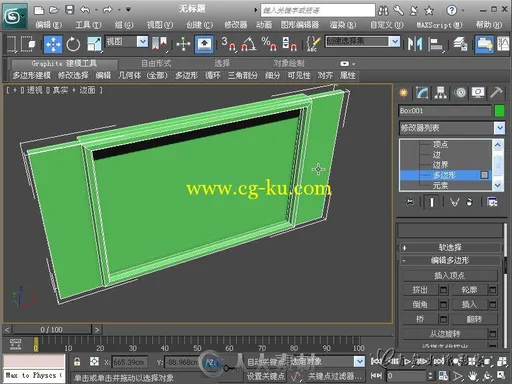Screen dimensions: 512x384
Task: Toggle 3D snaps button
Action: coord(229,44)
